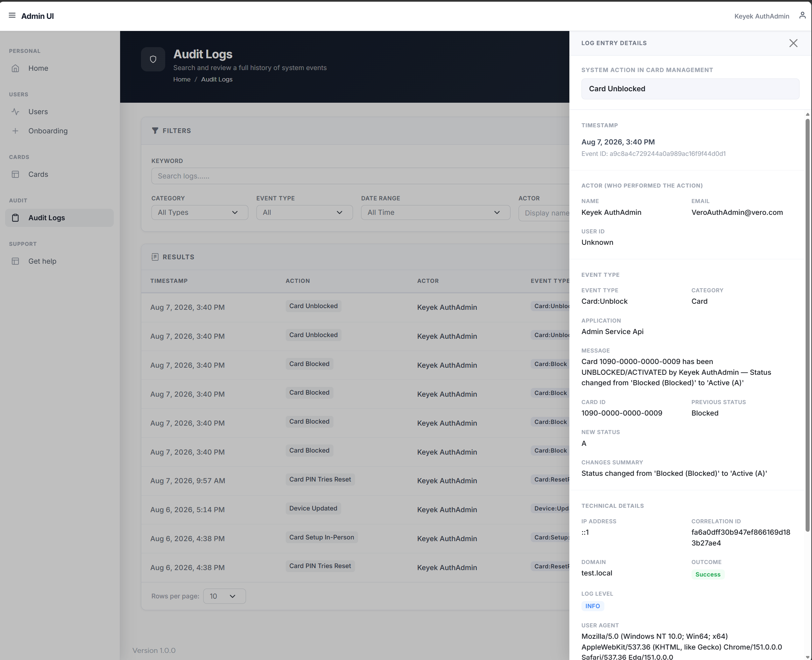812x660 pixels.
Task: Click the Timestamp column header
Action: (169, 281)
